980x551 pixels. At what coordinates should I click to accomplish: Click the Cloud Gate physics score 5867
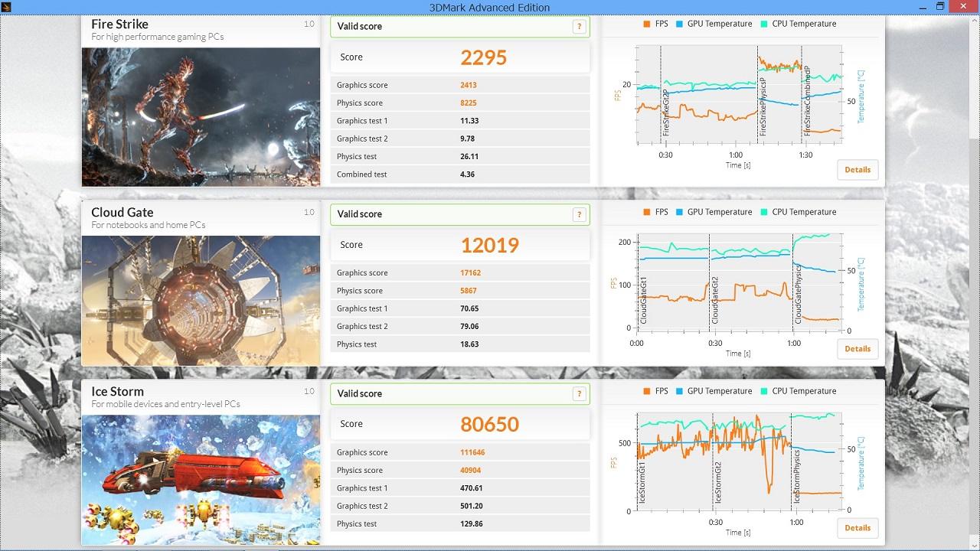[x=469, y=291]
